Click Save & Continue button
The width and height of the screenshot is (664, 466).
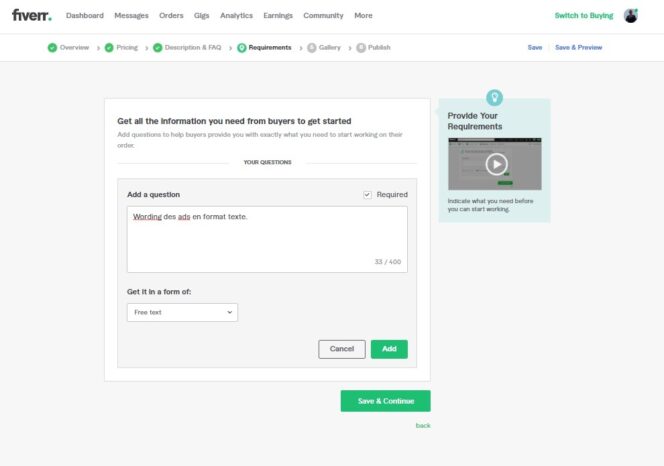coord(385,401)
